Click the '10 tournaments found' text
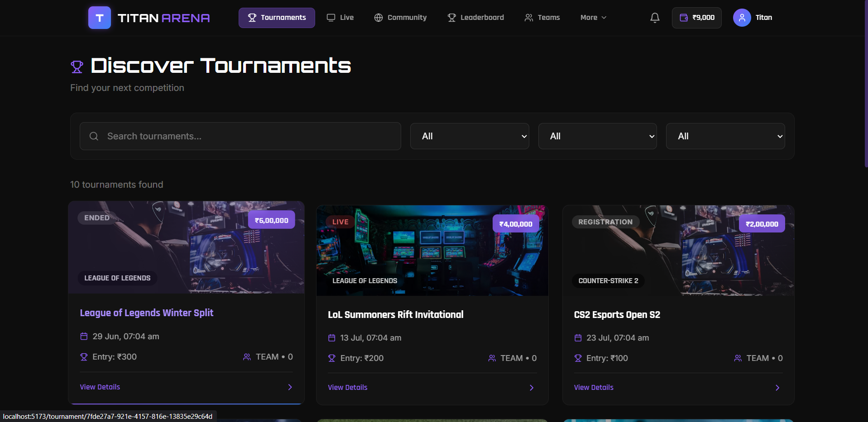 click(x=117, y=185)
